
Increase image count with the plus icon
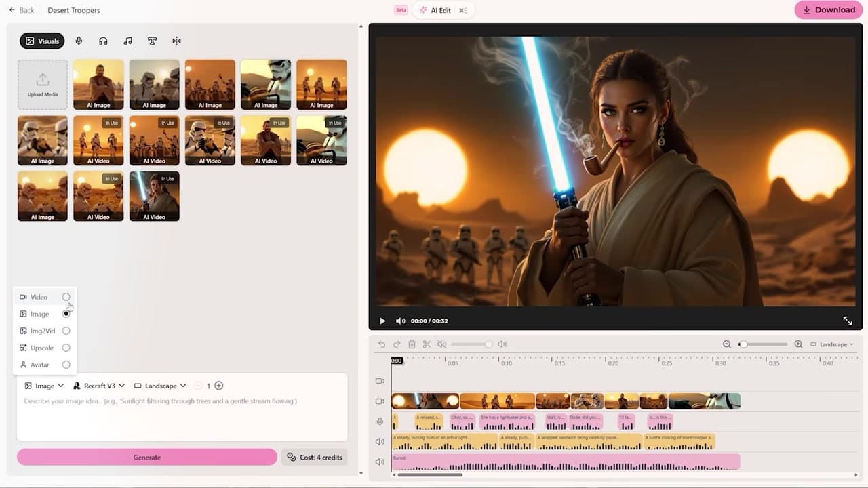coord(218,386)
